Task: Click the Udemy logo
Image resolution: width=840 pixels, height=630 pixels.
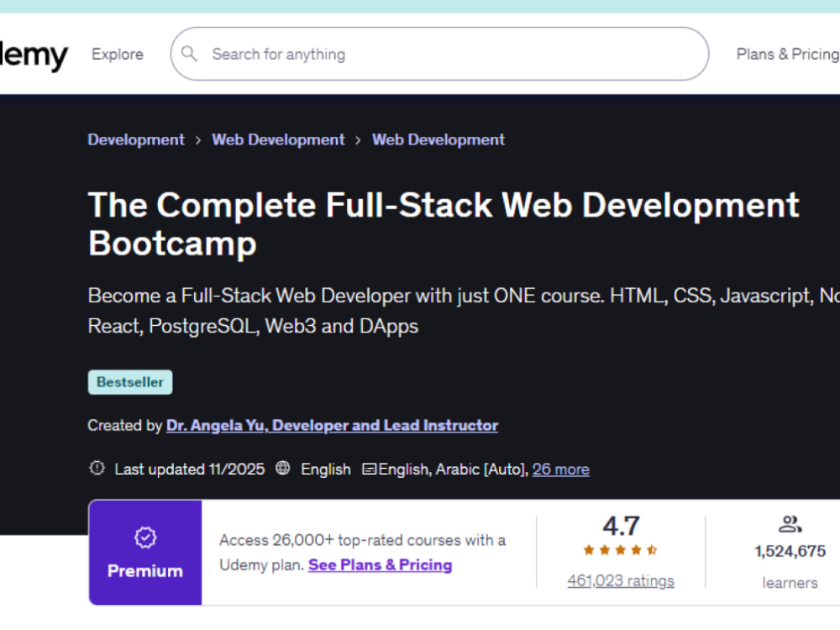Action: pos(34,55)
